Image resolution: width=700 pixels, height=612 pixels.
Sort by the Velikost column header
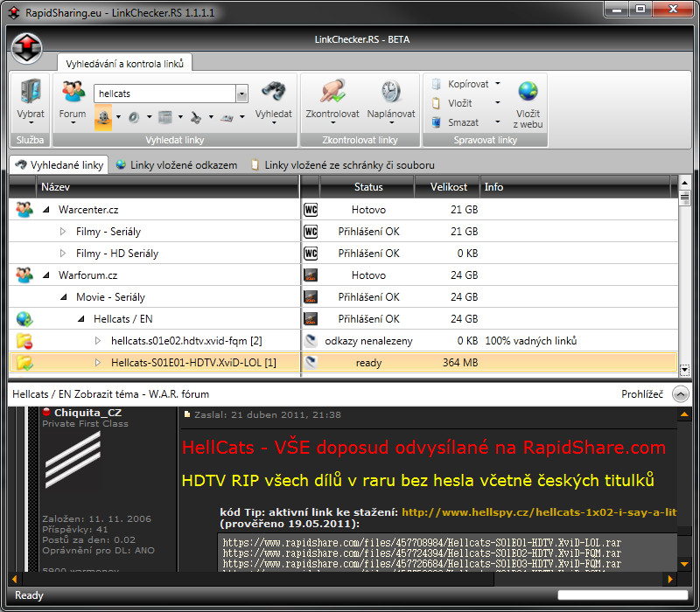click(447, 186)
